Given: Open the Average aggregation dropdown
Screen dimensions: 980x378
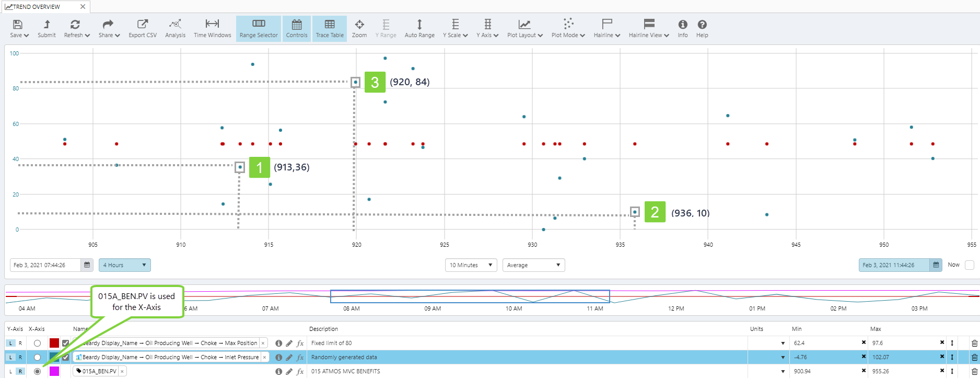Looking at the screenshot, I should click(533, 265).
